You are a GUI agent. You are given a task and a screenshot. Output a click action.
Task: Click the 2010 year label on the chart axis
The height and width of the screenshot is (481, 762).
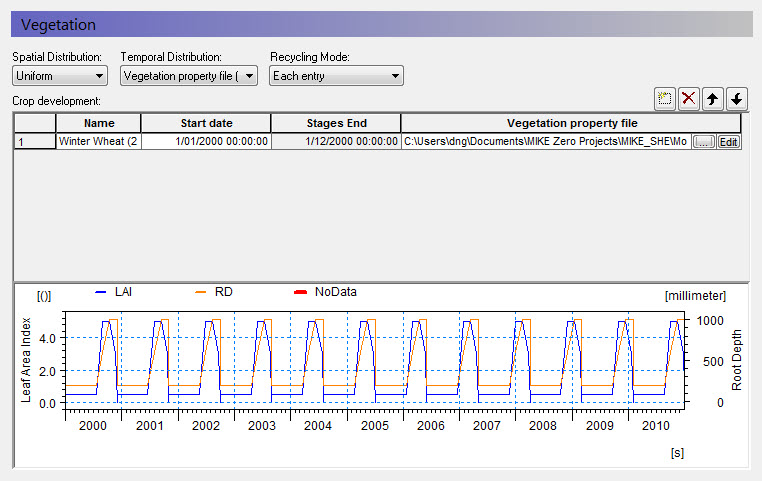[x=656, y=426]
